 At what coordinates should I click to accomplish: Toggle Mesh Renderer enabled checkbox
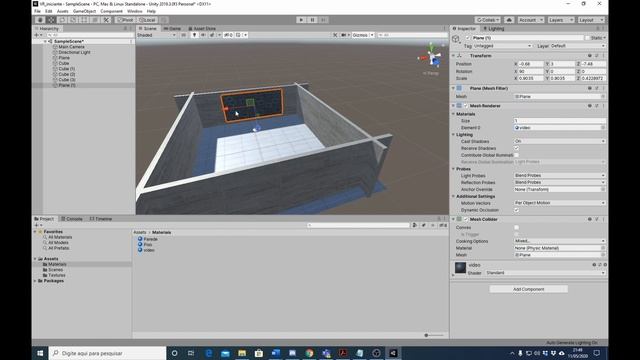[466, 106]
